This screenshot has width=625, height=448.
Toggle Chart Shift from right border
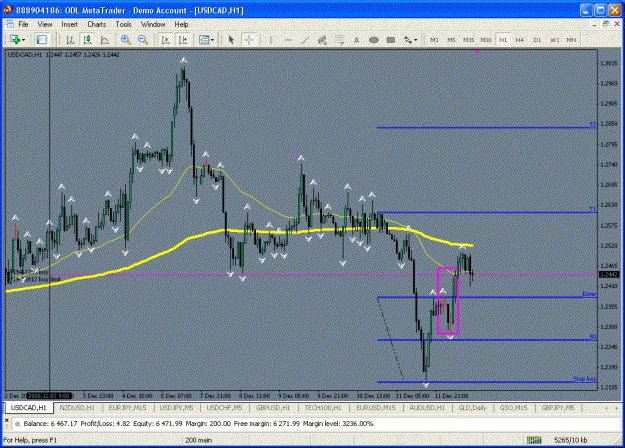pos(183,40)
